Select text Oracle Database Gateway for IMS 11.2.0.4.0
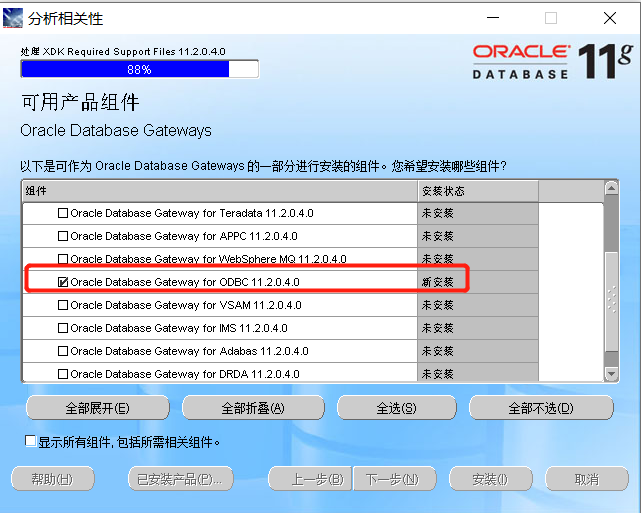Viewport: 641px width, 513px height. click(x=179, y=328)
